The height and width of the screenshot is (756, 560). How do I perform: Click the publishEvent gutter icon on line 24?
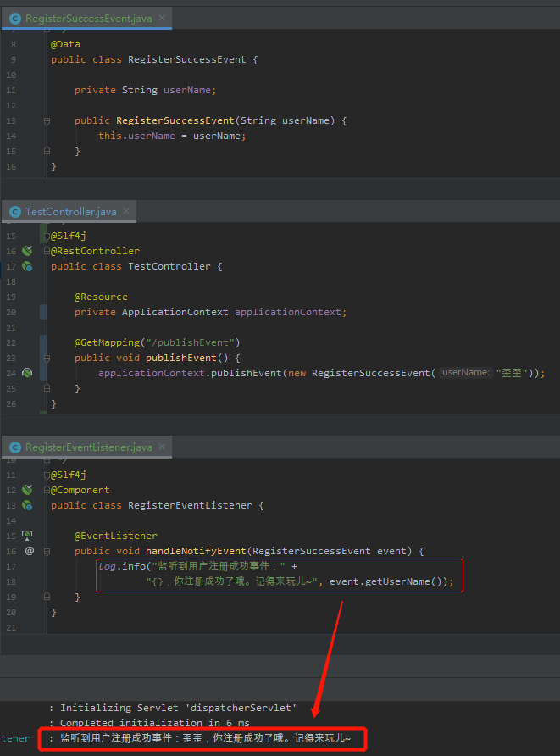pyautogui.click(x=27, y=373)
